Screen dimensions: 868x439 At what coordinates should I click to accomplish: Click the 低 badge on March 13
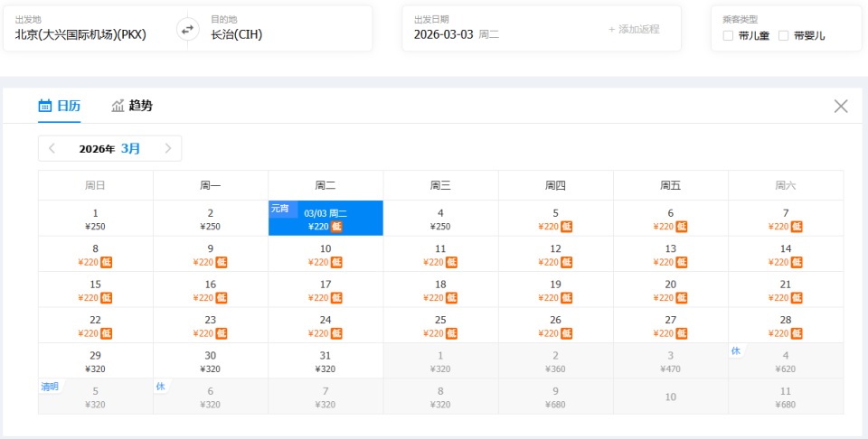682,262
